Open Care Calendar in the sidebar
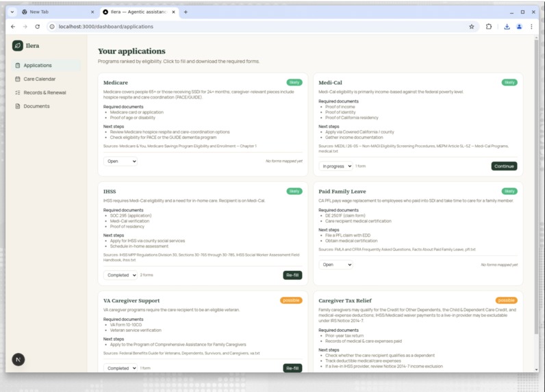The height and width of the screenshot is (392, 545). click(x=47, y=79)
